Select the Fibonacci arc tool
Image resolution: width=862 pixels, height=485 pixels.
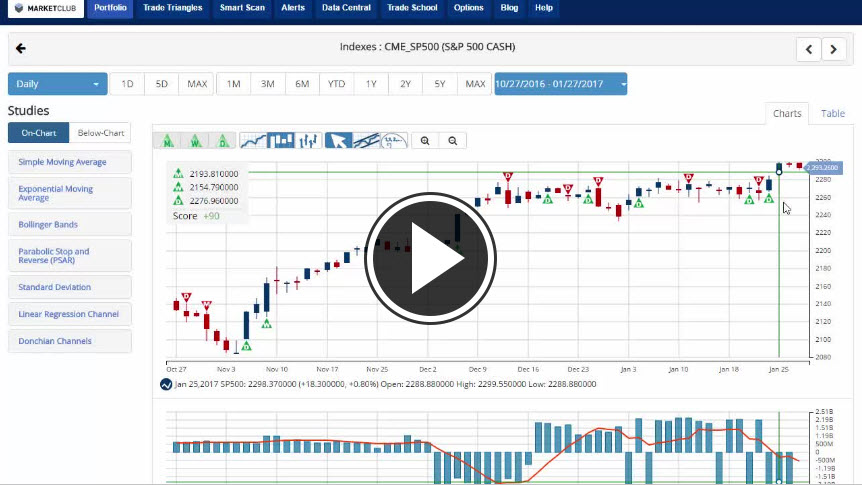[394, 141]
